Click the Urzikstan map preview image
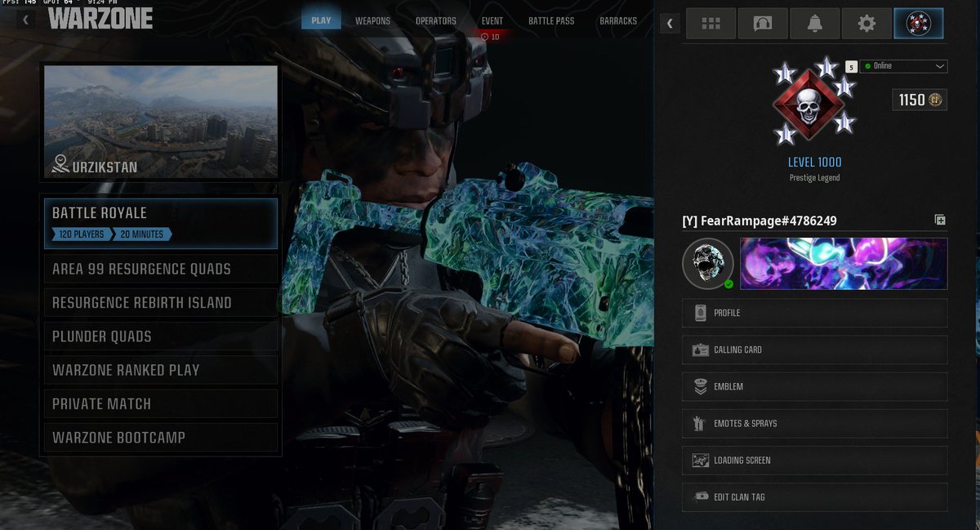Screen dimensions: 980x530 161,122
